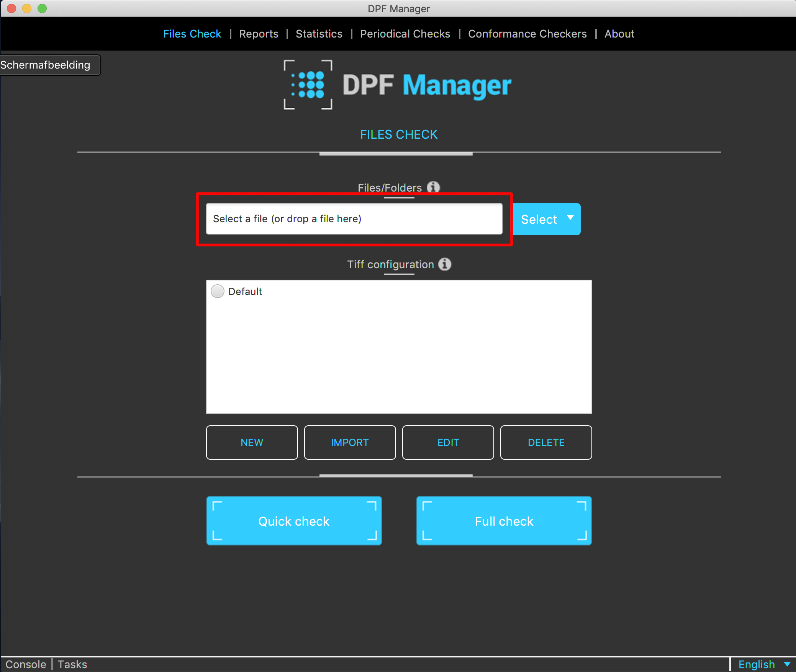Screen dimensions: 796x672
Task: Start a Quick check
Action: (x=294, y=521)
